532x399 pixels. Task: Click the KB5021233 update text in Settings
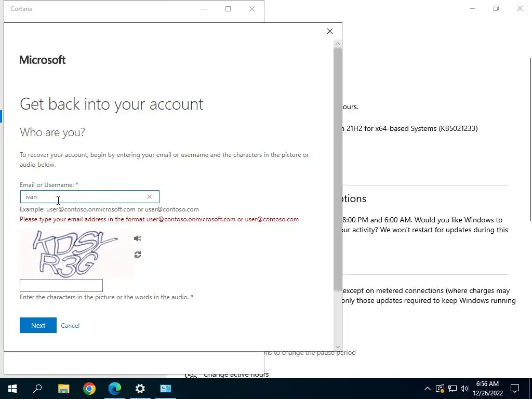point(410,129)
